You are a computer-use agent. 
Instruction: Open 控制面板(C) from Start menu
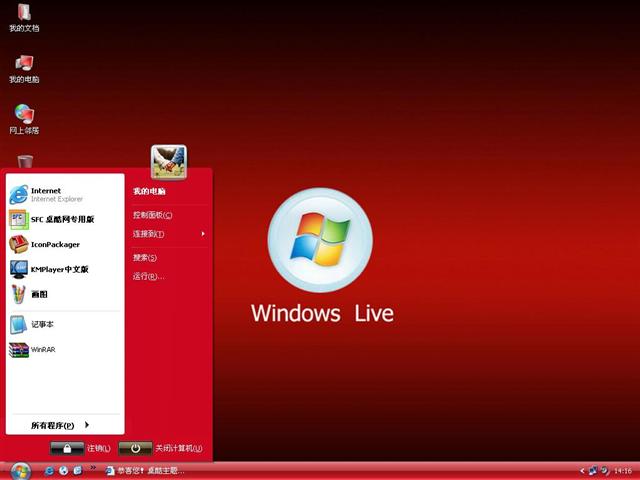153,215
